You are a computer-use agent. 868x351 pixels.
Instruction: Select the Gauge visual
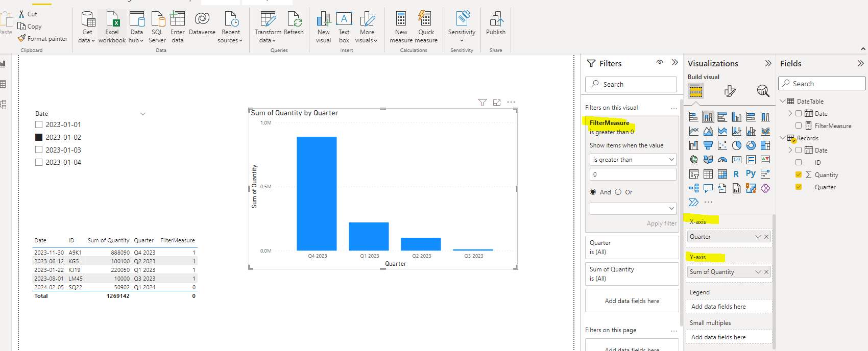click(722, 160)
